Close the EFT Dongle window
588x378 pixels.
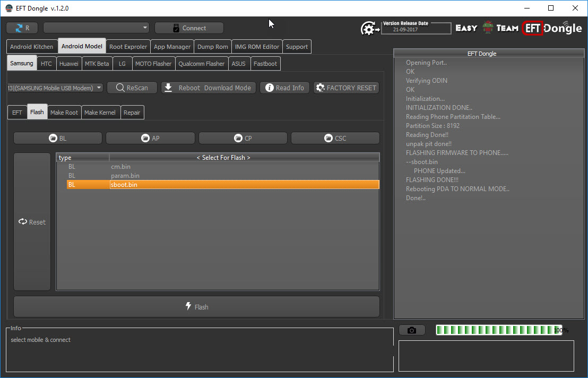pyautogui.click(x=575, y=8)
